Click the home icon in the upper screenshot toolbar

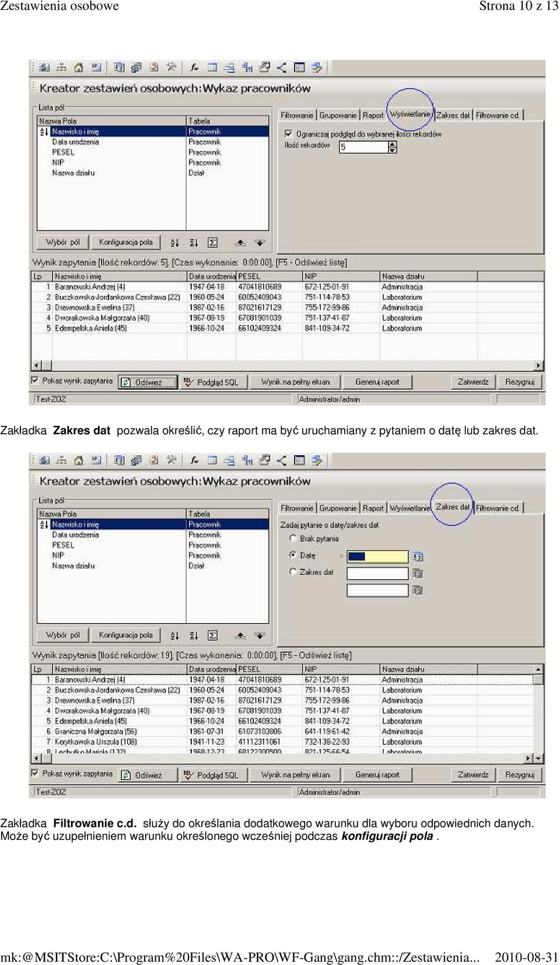point(79,68)
